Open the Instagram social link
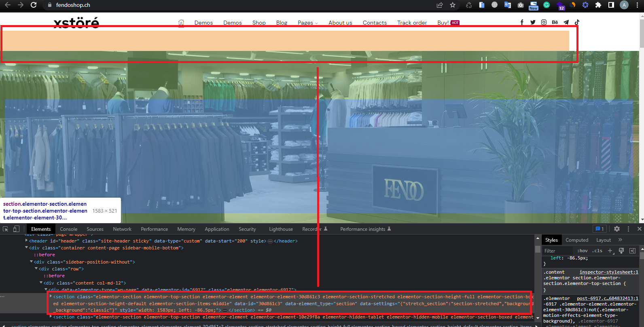The width and height of the screenshot is (644, 327). 544,22
